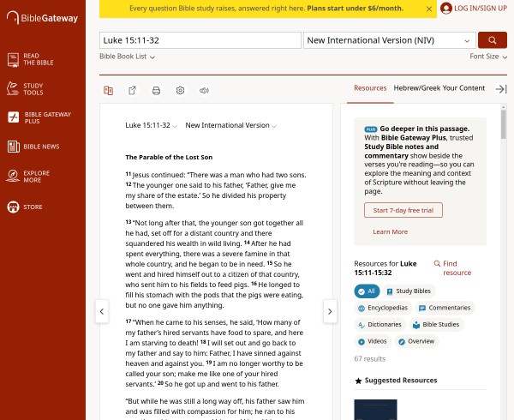
Task: Click the 67 results text
Action: (369, 358)
